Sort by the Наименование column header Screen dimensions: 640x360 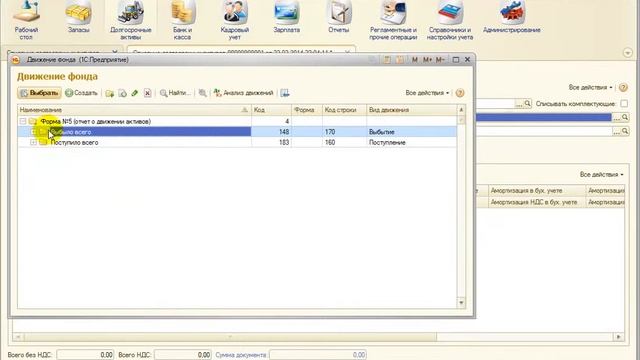coord(134,110)
